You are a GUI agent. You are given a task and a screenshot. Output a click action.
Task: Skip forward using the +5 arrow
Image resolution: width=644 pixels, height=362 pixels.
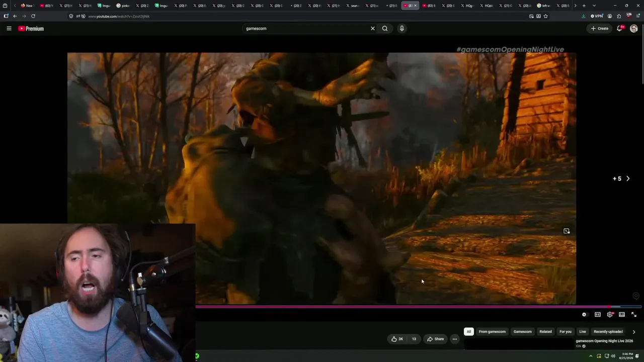pyautogui.click(x=622, y=178)
